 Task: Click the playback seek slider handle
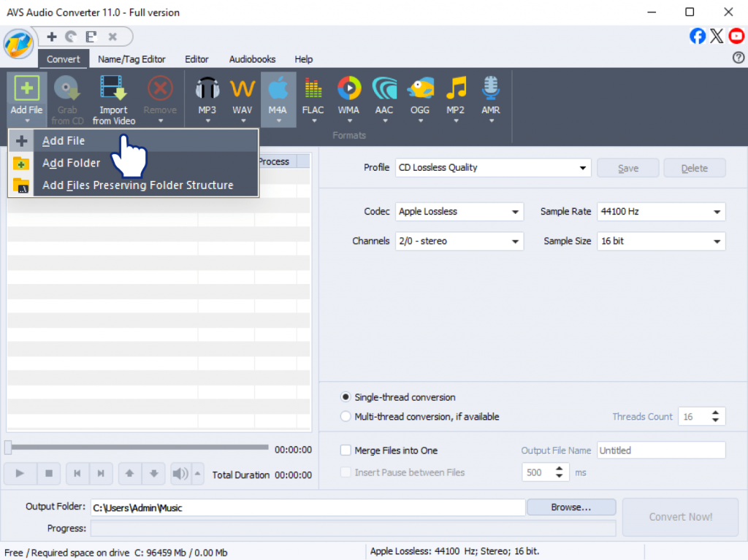coord(8,448)
